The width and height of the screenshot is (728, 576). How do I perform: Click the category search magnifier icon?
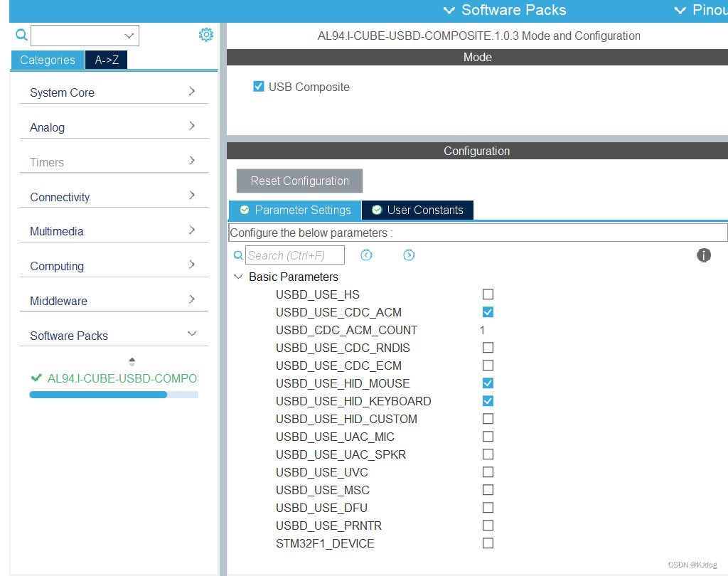coord(21,35)
